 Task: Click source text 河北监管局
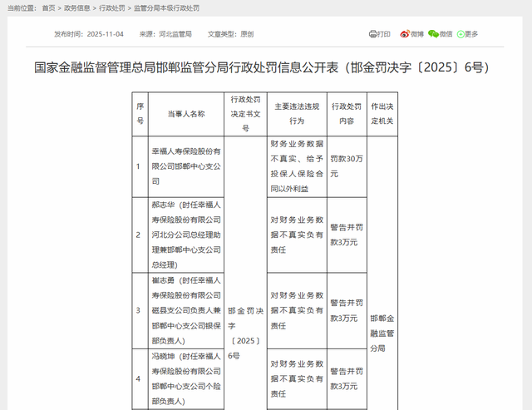(x=175, y=34)
